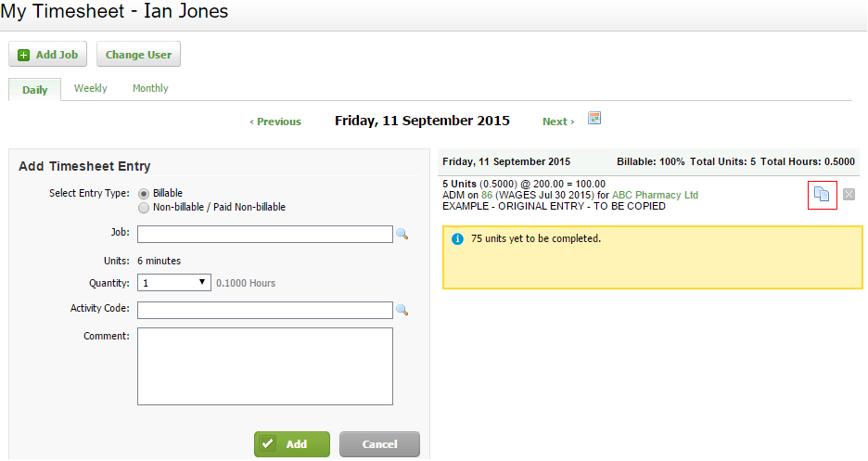Go to the Previous day
The height and width of the screenshot is (461, 868).
pyautogui.click(x=275, y=122)
